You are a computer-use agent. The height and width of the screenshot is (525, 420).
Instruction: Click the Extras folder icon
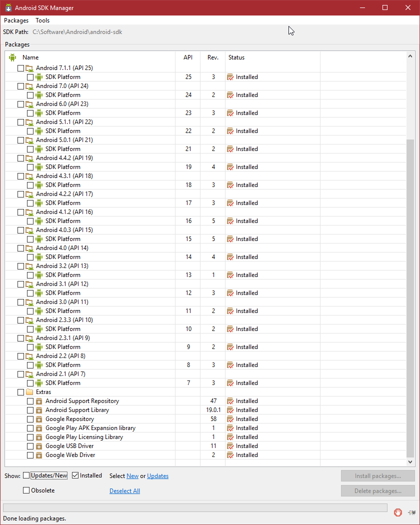coord(29,391)
